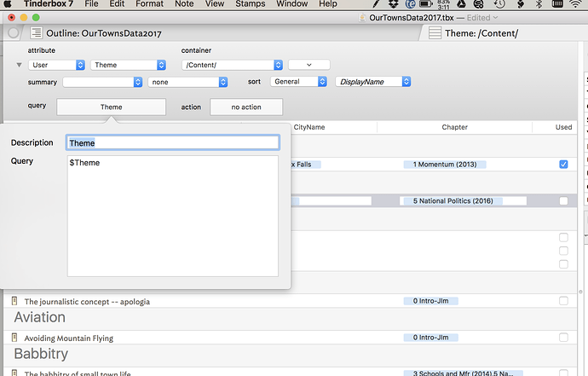
Task: Open the Tinderbox 7 menu
Action: [49, 3]
